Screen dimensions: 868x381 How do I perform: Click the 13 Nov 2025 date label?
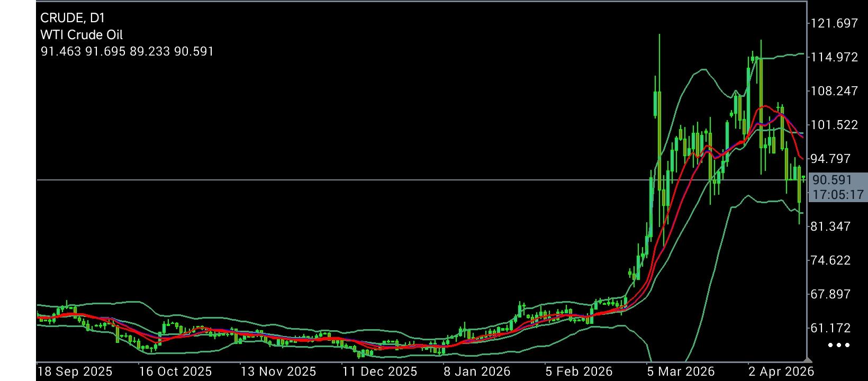tap(278, 371)
